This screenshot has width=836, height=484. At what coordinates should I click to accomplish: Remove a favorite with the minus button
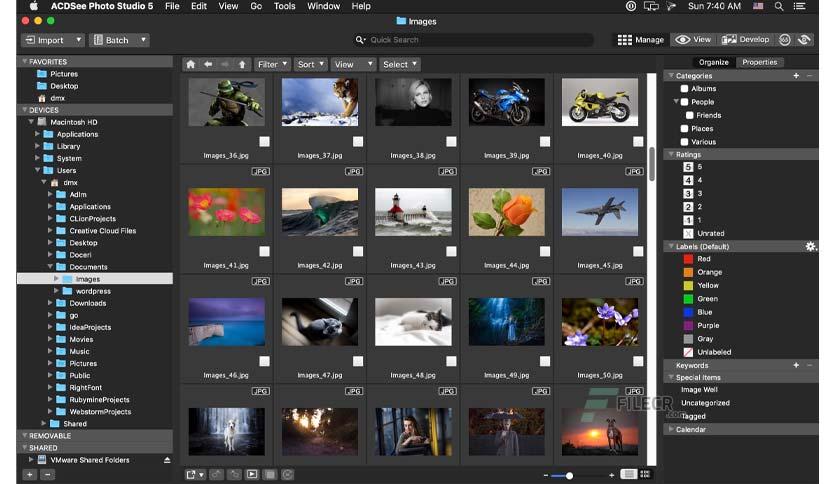tap(47, 474)
